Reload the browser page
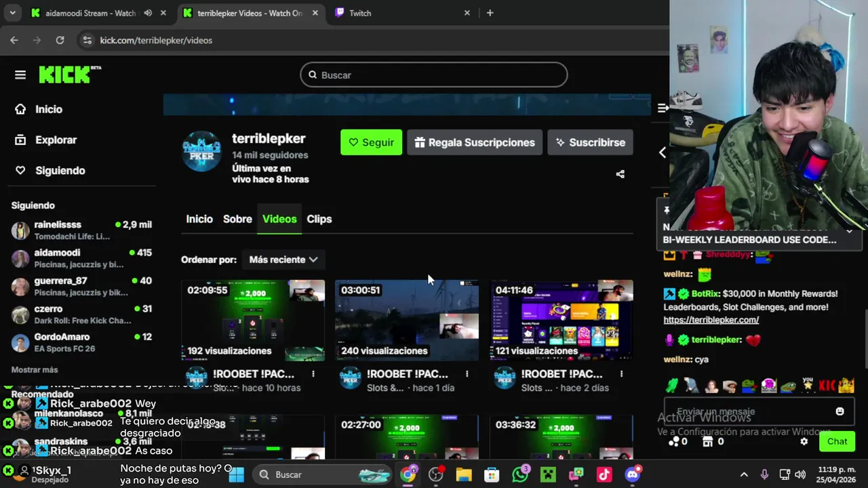Image resolution: width=868 pixels, height=488 pixels. (x=60, y=40)
